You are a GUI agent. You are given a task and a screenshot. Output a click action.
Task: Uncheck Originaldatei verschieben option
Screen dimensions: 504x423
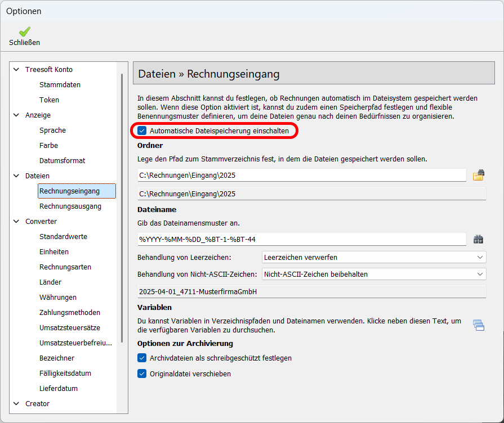(142, 373)
